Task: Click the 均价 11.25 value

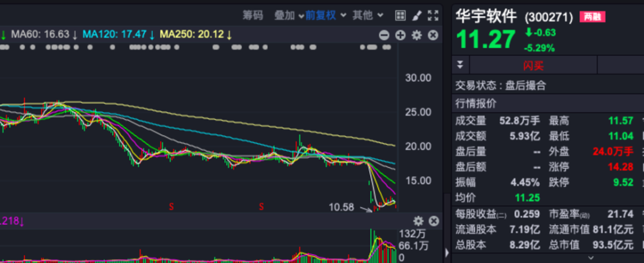Action: pos(527,198)
